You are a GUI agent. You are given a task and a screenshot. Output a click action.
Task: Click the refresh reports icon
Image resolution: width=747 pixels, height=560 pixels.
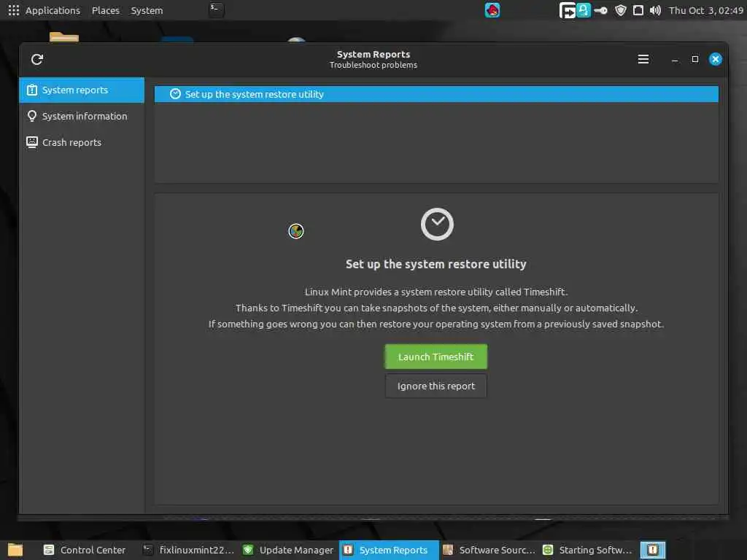(37, 59)
